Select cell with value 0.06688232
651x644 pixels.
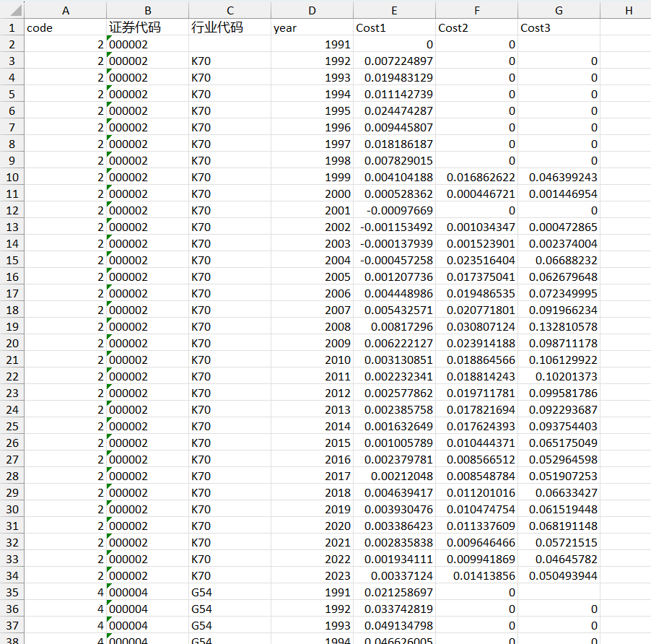click(x=559, y=261)
